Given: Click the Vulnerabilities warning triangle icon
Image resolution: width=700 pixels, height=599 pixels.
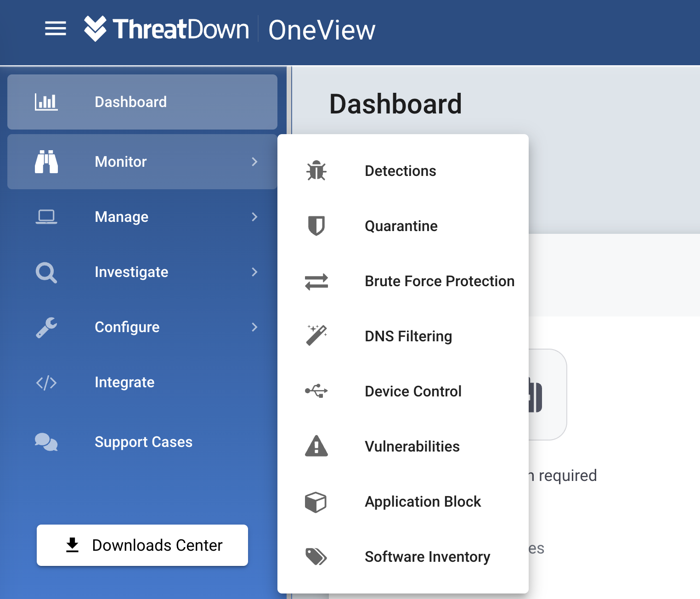Looking at the screenshot, I should [316, 446].
